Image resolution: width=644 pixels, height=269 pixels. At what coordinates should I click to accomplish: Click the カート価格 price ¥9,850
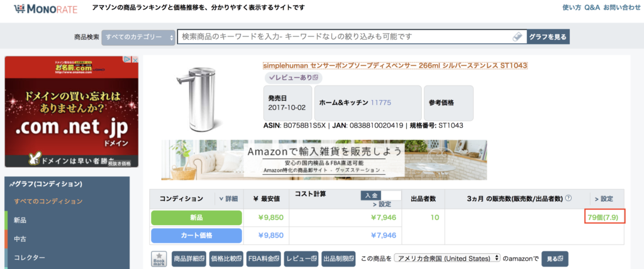[x=270, y=235]
